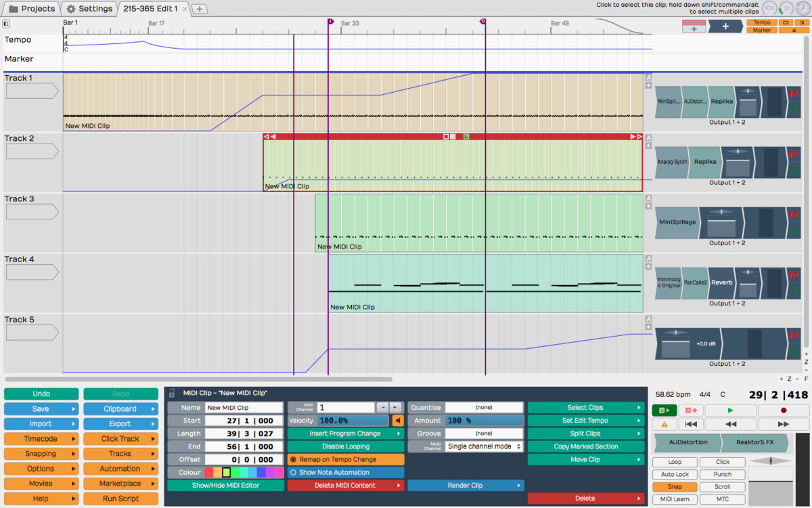Screen dimensions: 812x508
Task: Turn off the Snap toggle
Action: (675, 487)
